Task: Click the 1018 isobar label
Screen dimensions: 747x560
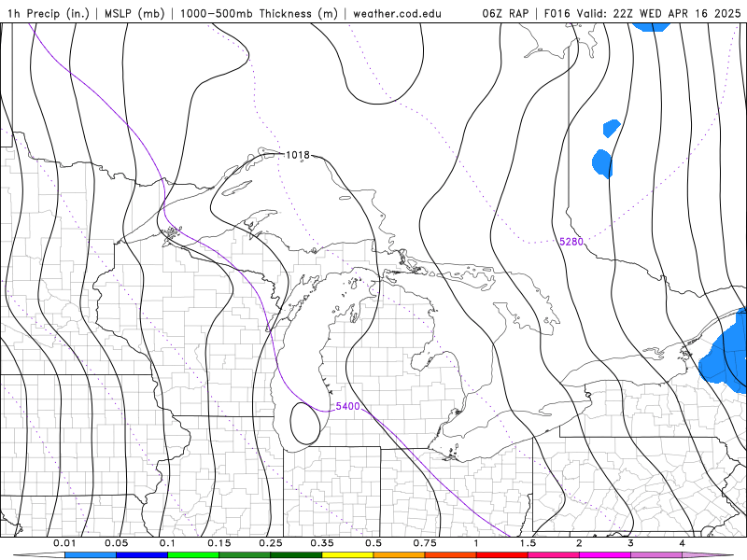Action: (x=297, y=155)
